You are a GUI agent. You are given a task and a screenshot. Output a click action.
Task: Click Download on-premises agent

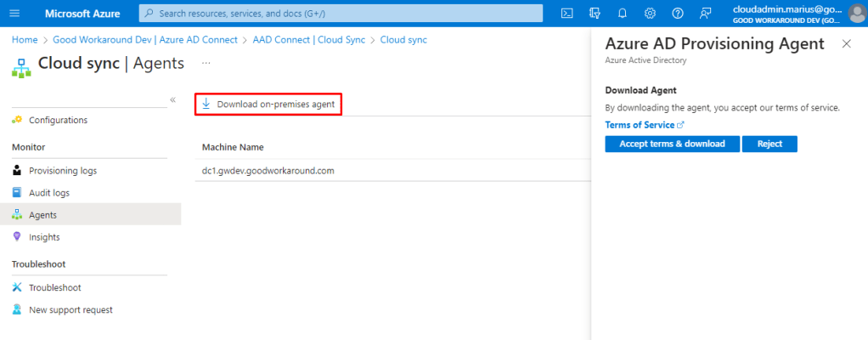[268, 105]
